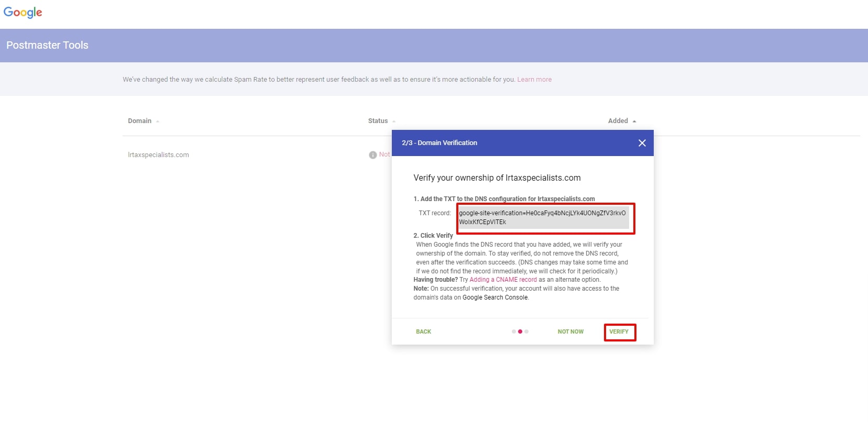Click the Added column header
868x431 pixels.
618,121
